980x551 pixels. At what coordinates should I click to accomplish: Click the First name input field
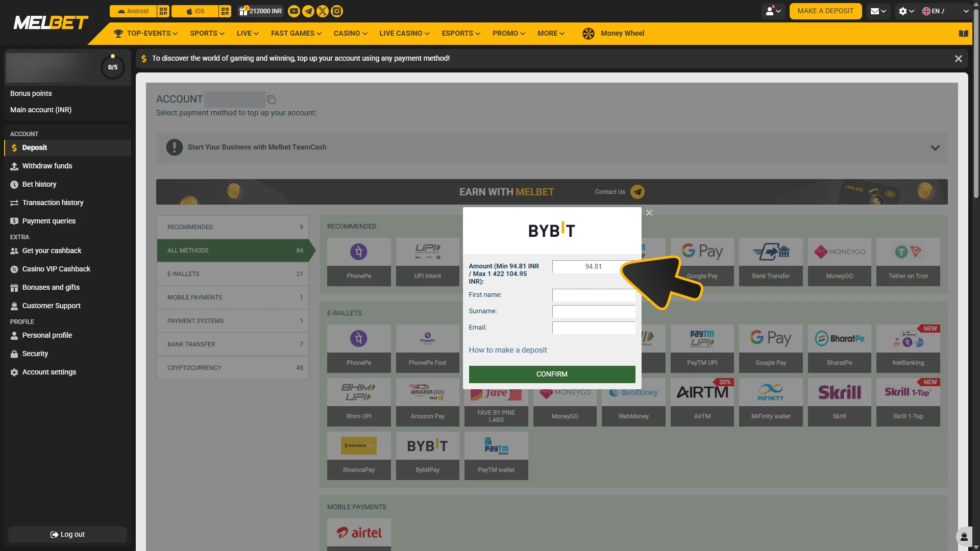(593, 295)
